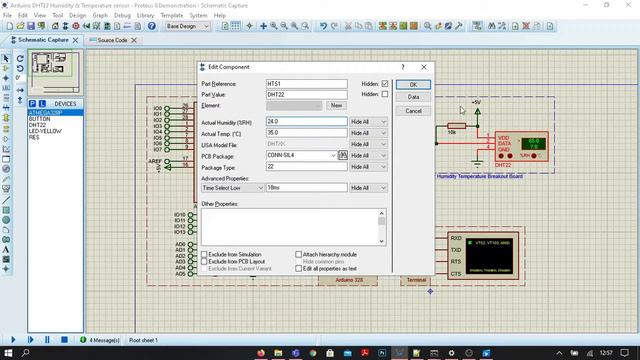Click the Zoom In magnifier icon
640x360 pixels.
pos(274,26)
